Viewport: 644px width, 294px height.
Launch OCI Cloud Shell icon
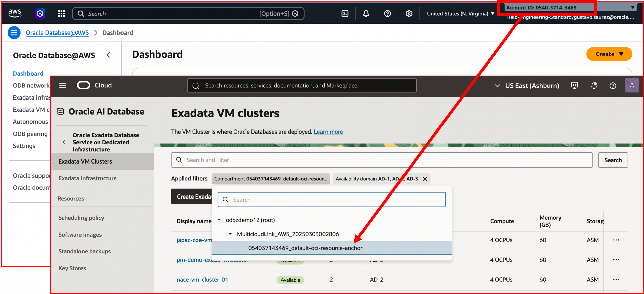click(574, 85)
